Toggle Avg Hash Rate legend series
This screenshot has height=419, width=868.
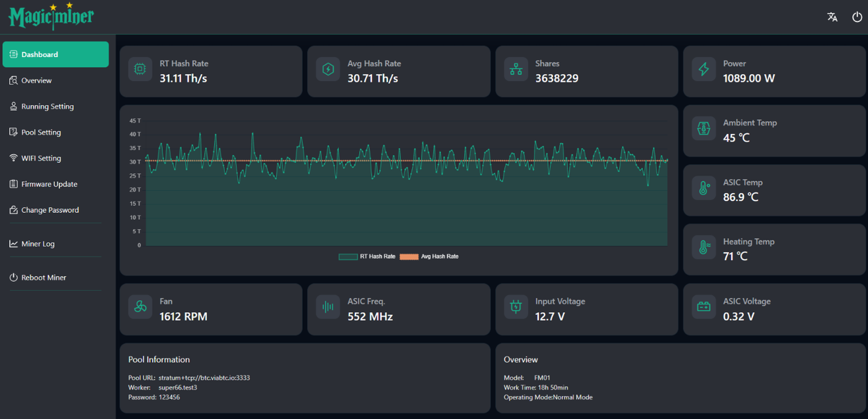[x=429, y=257]
